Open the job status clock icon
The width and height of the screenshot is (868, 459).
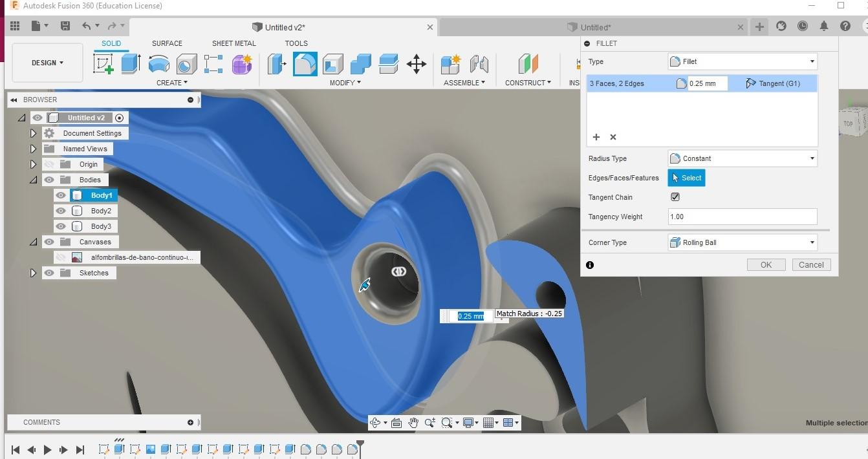coord(803,26)
